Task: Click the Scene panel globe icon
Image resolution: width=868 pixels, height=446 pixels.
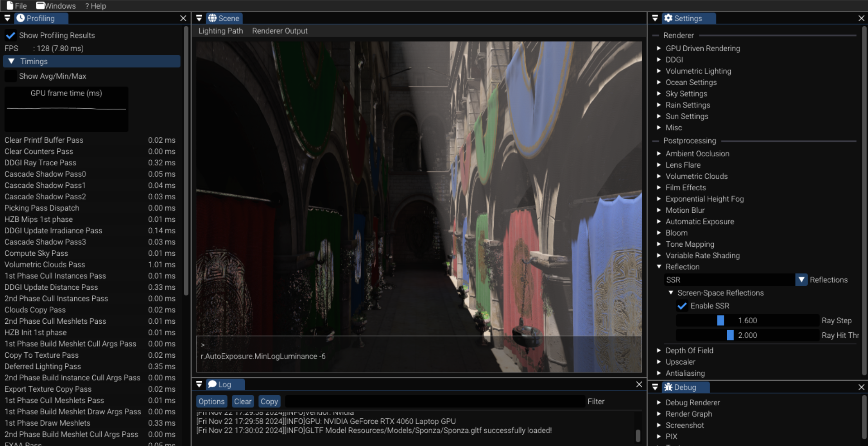Action: [212, 18]
